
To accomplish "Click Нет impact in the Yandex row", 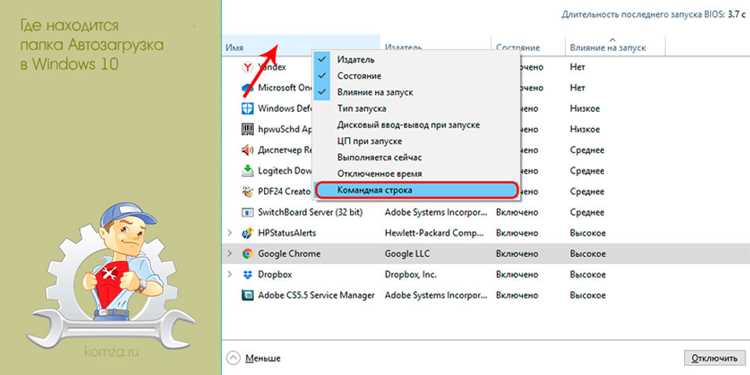I will pyautogui.click(x=577, y=67).
